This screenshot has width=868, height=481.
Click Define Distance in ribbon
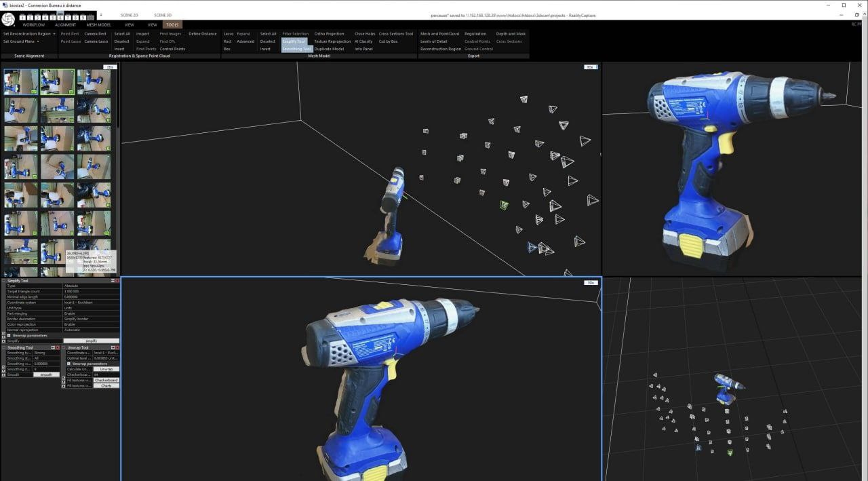coord(203,34)
